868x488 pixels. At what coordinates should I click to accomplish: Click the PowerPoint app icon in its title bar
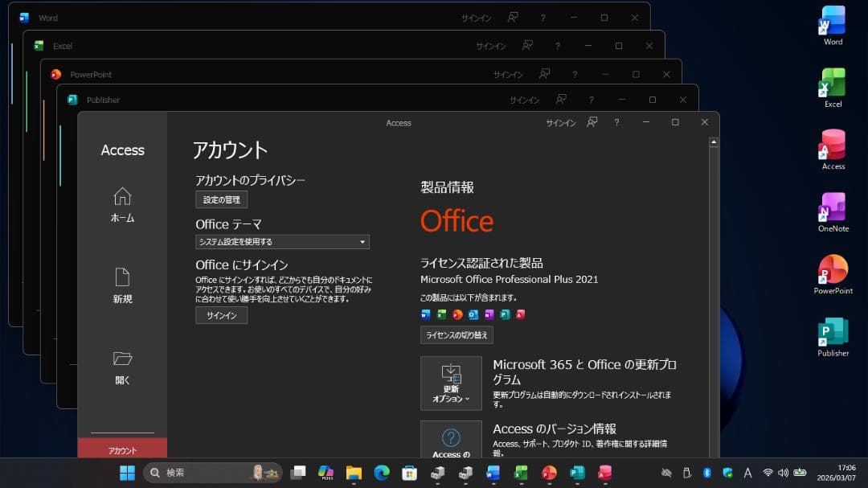(56, 74)
